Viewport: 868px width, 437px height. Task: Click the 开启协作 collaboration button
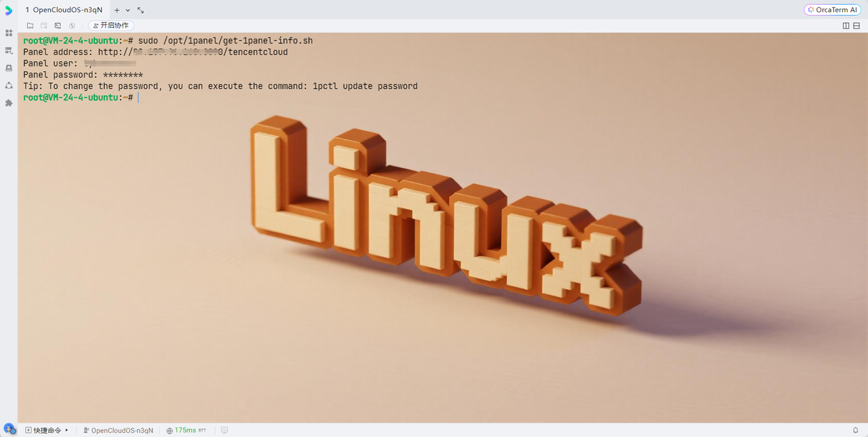coord(111,26)
